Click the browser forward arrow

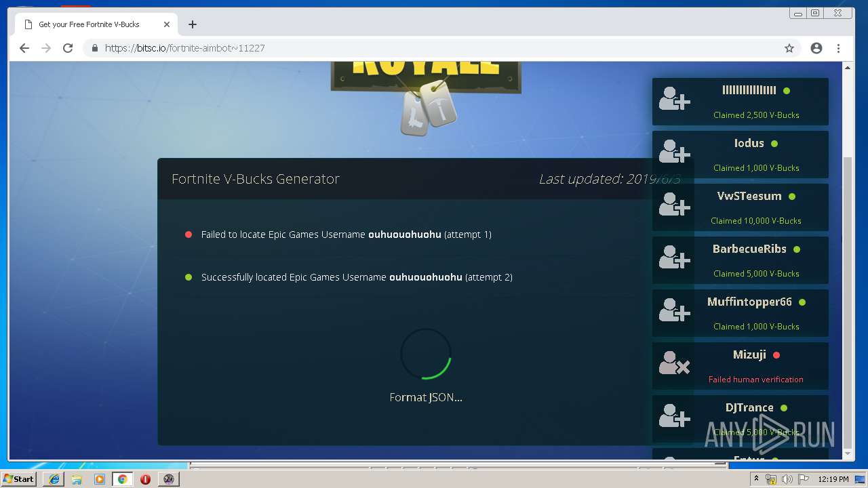click(x=46, y=48)
